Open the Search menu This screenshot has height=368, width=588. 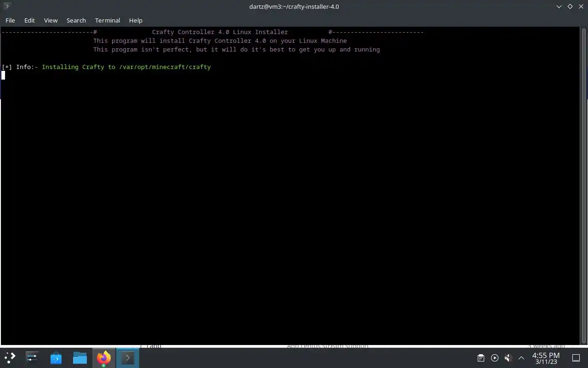76,20
